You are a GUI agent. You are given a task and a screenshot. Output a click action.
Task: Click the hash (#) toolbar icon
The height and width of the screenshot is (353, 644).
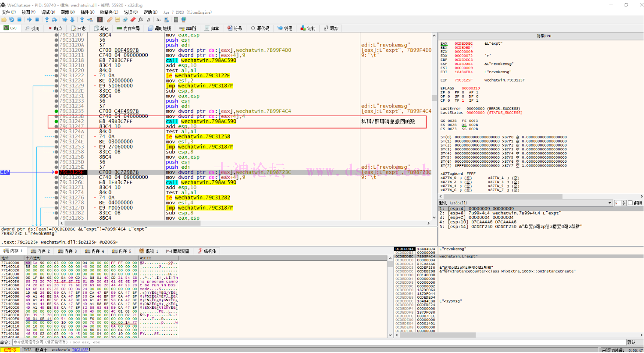pos(149,20)
